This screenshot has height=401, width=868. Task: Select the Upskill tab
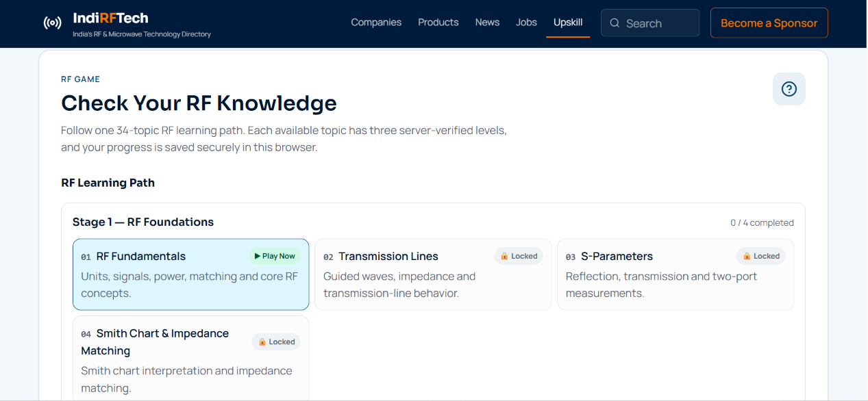(568, 23)
